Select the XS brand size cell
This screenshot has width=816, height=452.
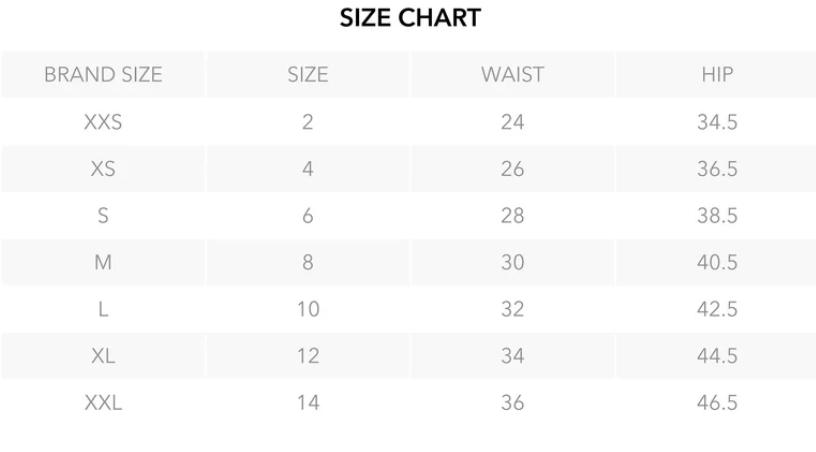tap(103, 169)
